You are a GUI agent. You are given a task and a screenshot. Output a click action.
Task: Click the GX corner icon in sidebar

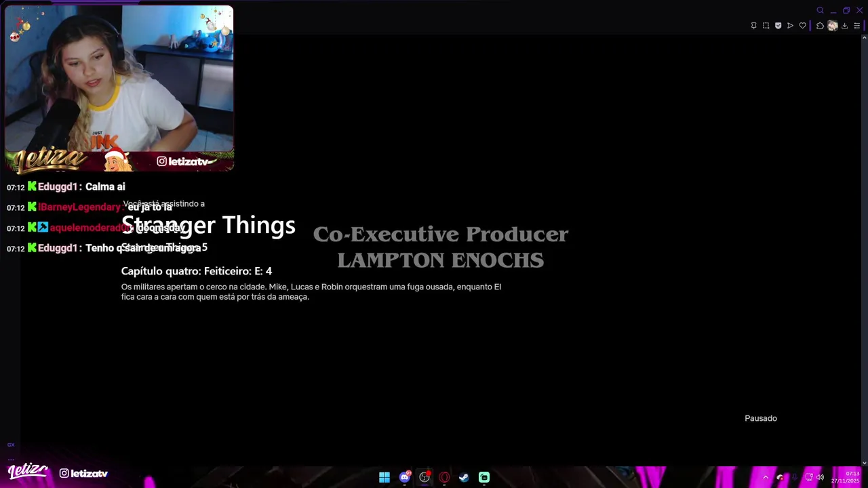(11, 445)
